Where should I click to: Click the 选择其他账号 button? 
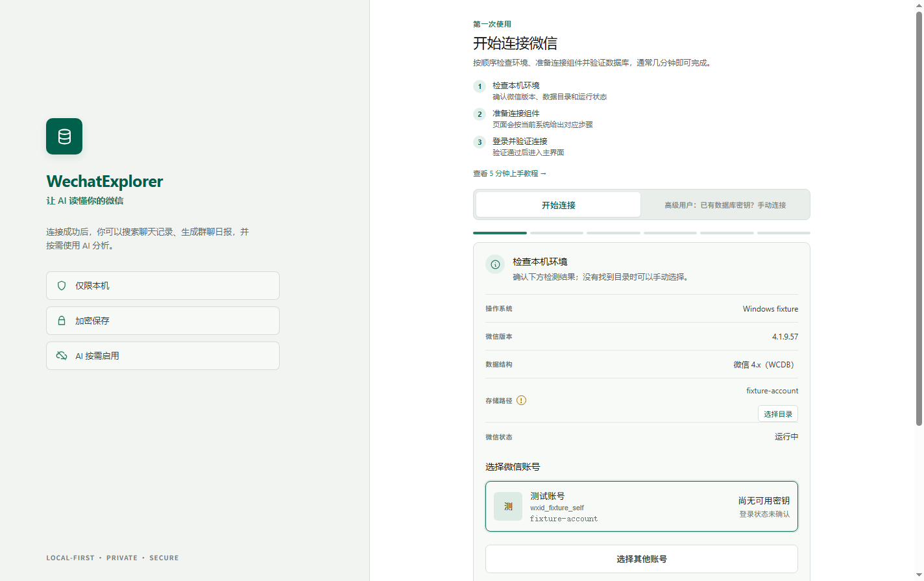pyautogui.click(x=642, y=559)
